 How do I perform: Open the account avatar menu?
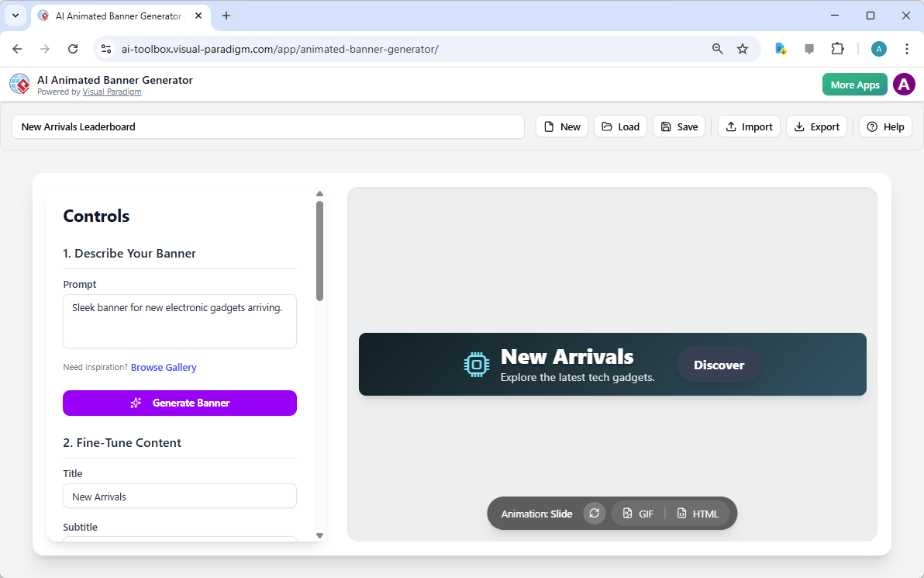tap(904, 84)
